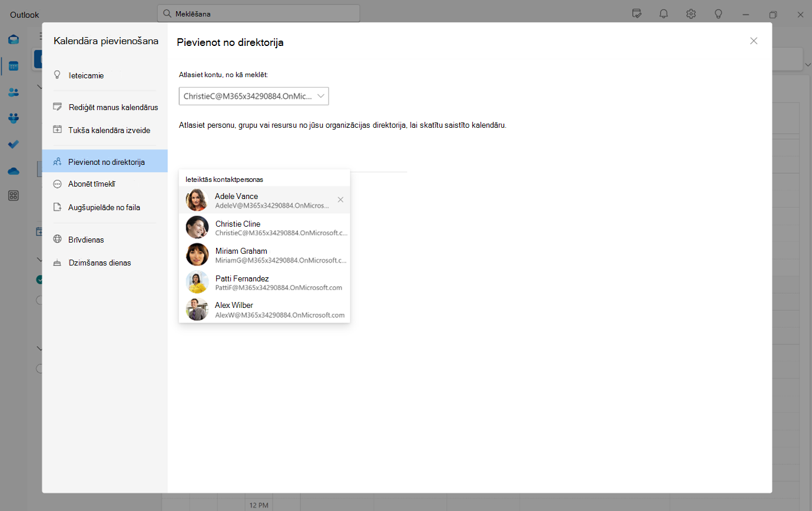The width and height of the screenshot is (812, 511).
Task: Open the Settings gear icon
Action: coord(691,14)
